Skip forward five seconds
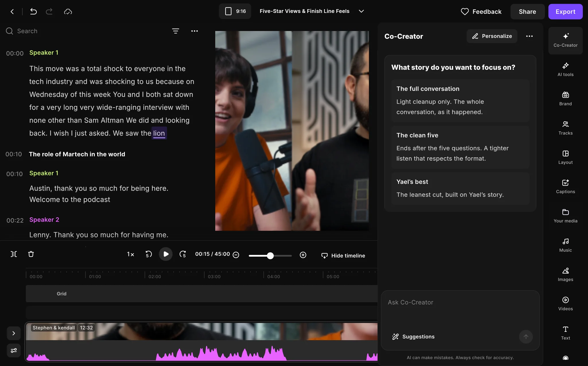Image resolution: width=588 pixels, height=366 pixels. (183, 254)
